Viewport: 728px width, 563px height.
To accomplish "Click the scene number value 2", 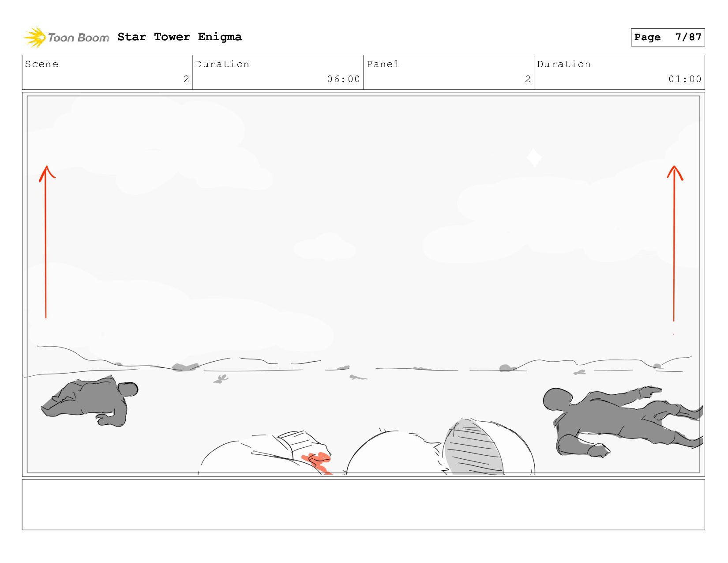I will (186, 79).
